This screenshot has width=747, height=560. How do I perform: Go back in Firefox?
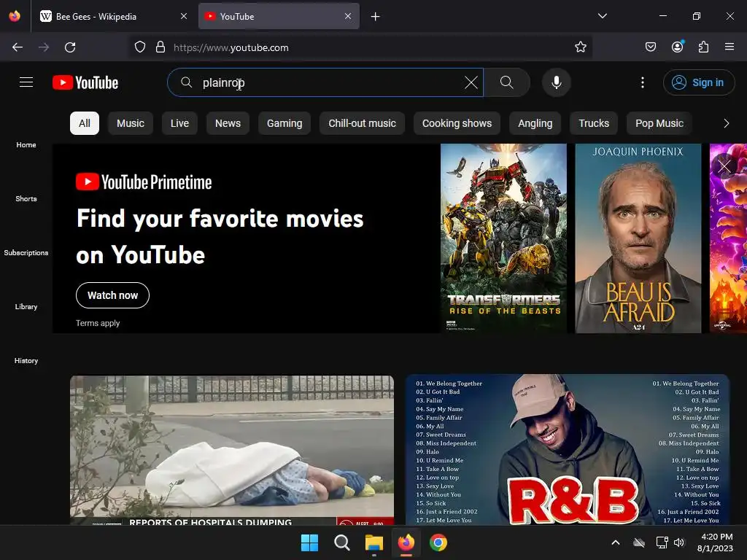[x=18, y=47]
